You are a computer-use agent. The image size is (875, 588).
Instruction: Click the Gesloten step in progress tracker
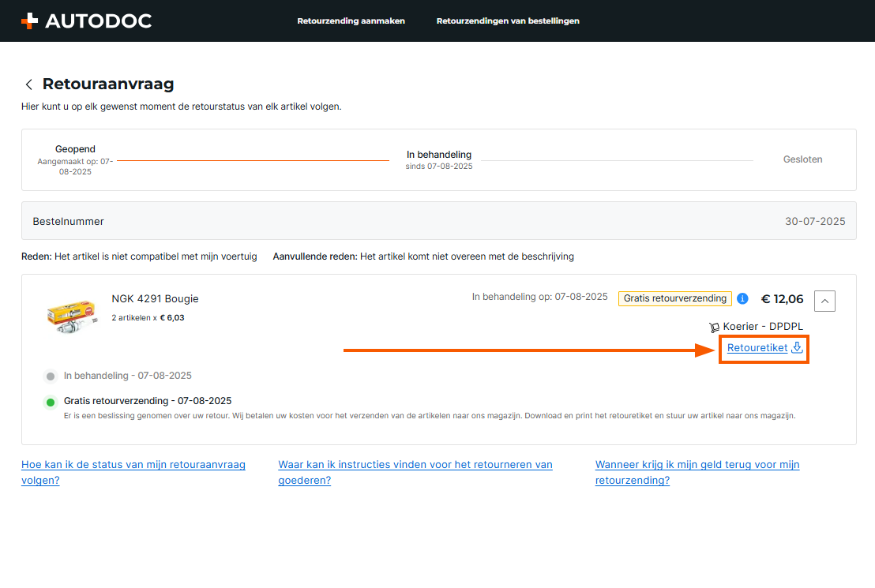pos(802,159)
